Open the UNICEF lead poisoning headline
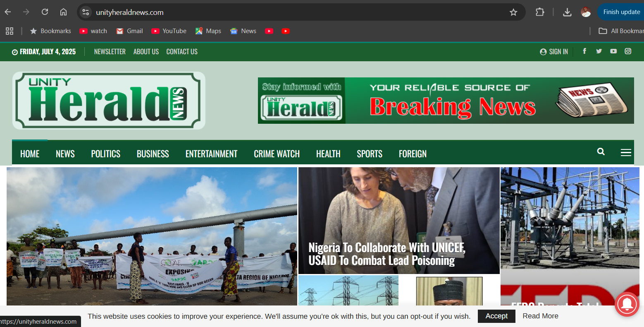Viewport: 644px width, 327px height. 387,254
